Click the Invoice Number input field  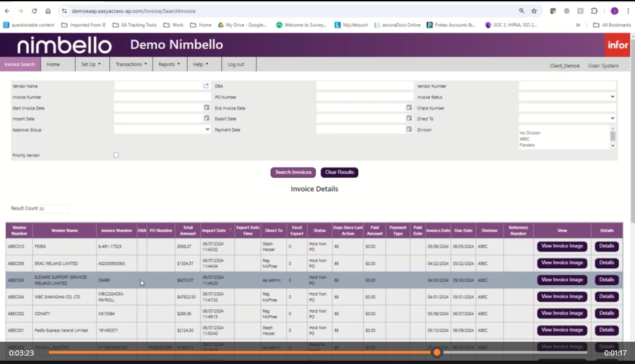[162, 97]
